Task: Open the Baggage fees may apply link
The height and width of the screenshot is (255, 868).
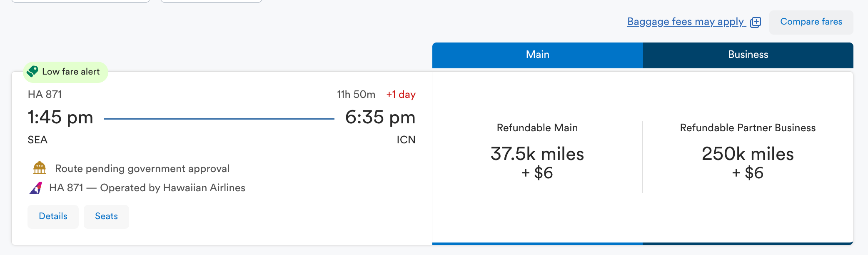Action: pyautogui.click(x=686, y=22)
